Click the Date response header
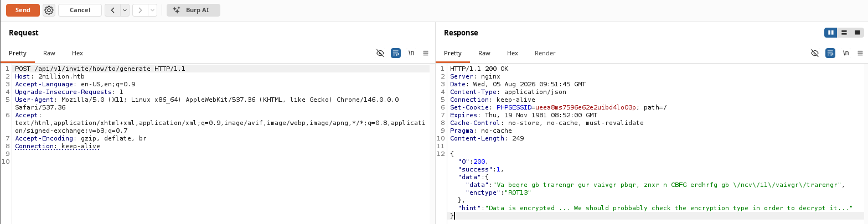Image resolution: width=868 pixels, height=224 pixels. point(518,84)
